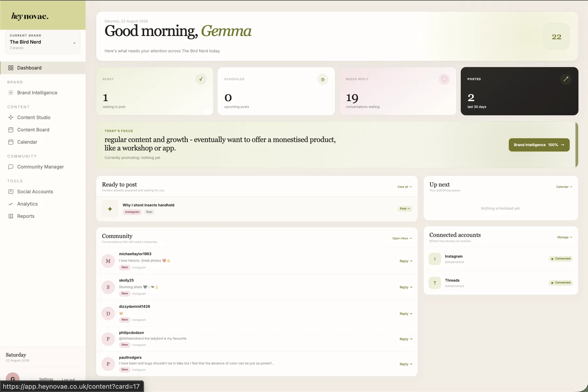Open Brand Intelligence from sidebar
This screenshot has width=588, height=392.
[43, 93]
